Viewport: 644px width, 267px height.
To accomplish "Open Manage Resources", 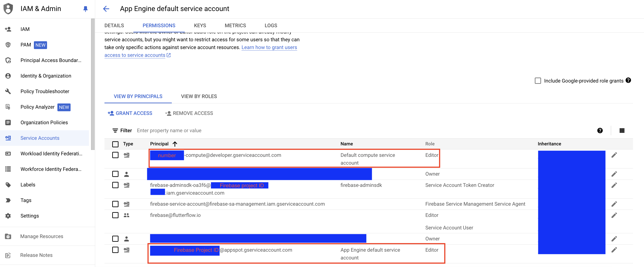I will (44, 236).
